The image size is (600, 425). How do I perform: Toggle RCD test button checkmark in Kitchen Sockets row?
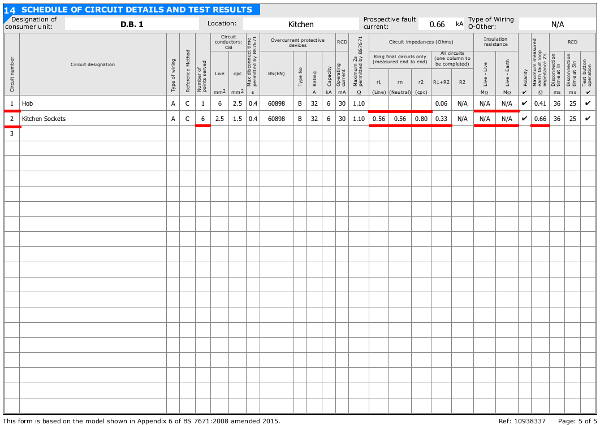click(588, 118)
